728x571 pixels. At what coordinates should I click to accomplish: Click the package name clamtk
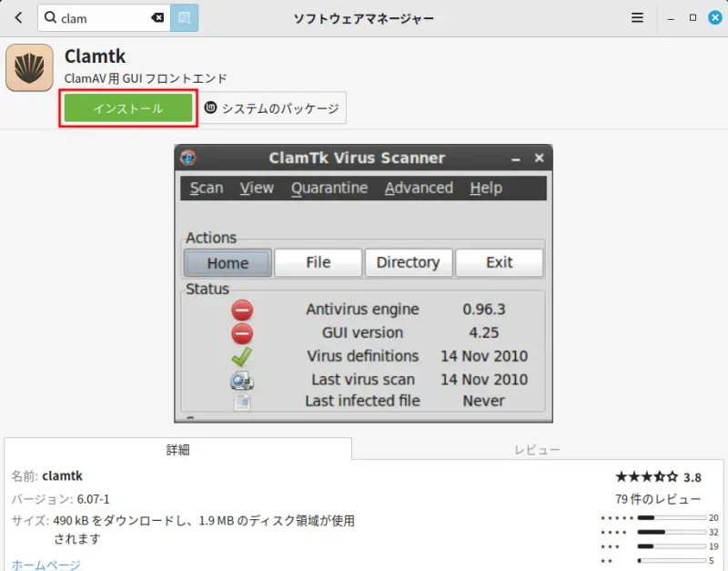[x=62, y=475]
